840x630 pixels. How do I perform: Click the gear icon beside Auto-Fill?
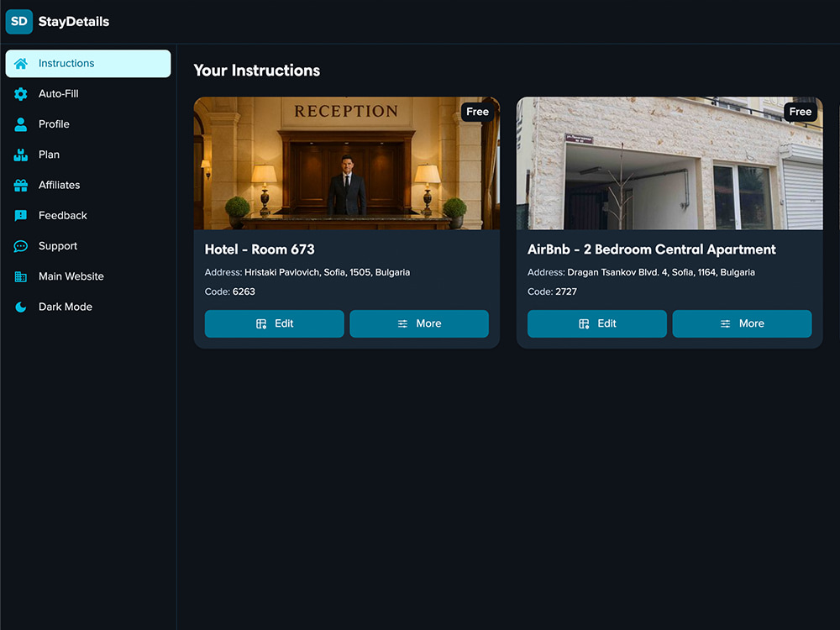(21, 94)
